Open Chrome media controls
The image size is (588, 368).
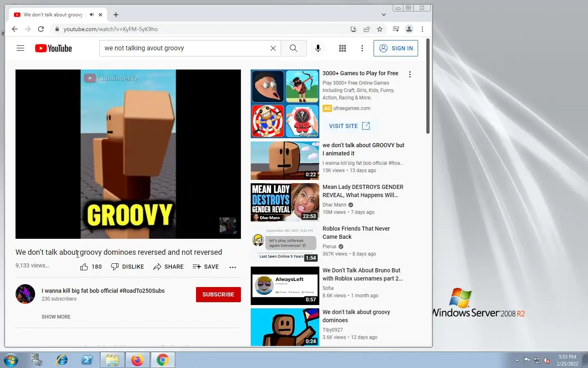click(x=396, y=29)
